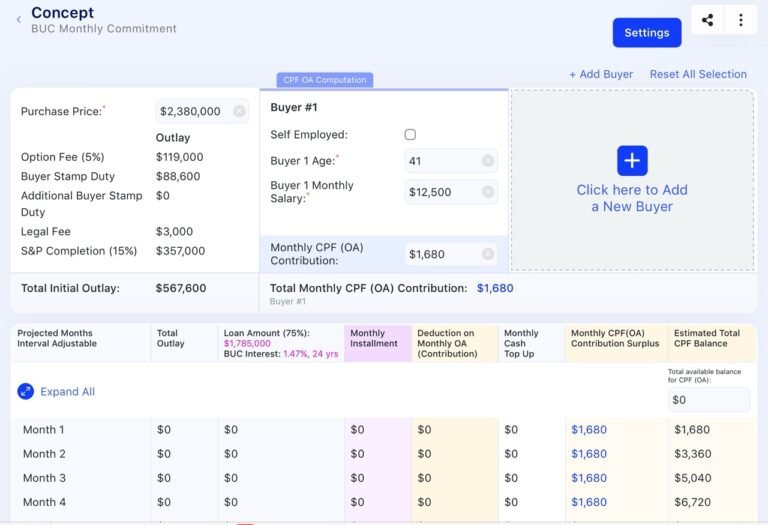Click the Expand All link text
The width and height of the screenshot is (768, 525).
pyautogui.click(x=68, y=392)
